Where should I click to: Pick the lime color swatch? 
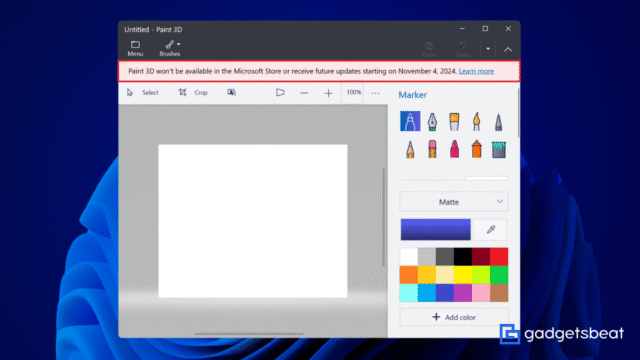[481, 275]
